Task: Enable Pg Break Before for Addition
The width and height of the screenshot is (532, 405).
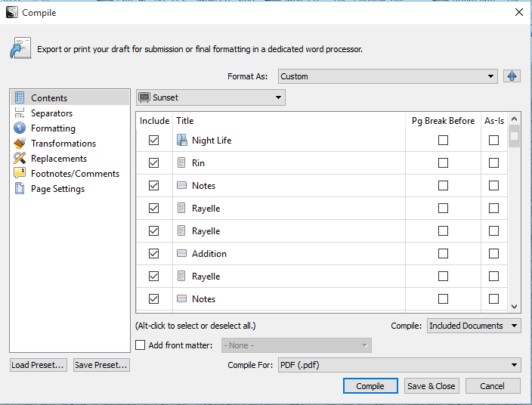Action: [x=443, y=254]
